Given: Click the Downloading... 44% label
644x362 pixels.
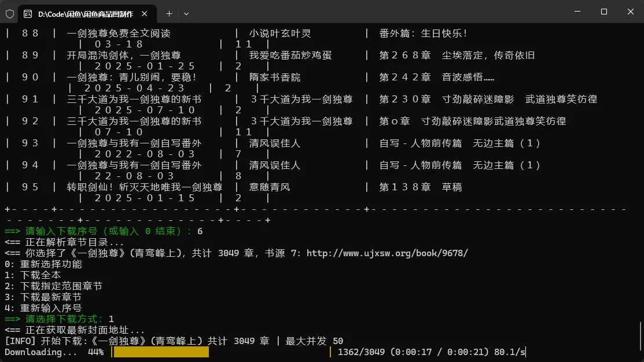Looking at the screenshot, I should pyautogui.click(x=54, y=352).
